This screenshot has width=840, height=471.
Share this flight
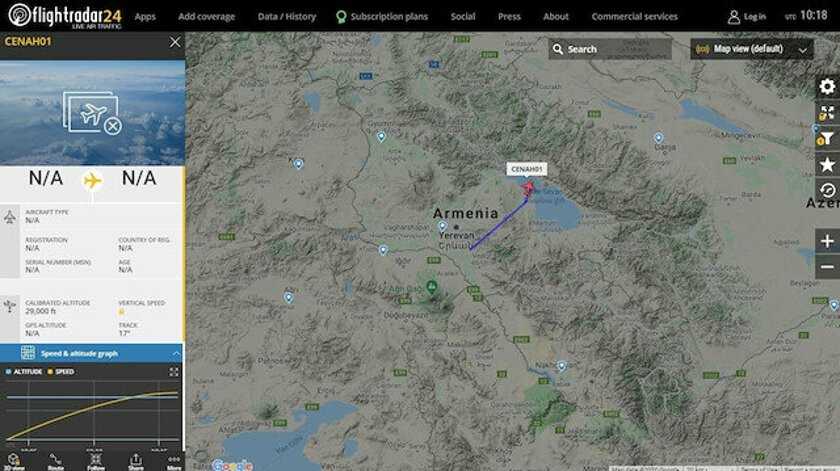pyautogui.click(x=136, y=461)
